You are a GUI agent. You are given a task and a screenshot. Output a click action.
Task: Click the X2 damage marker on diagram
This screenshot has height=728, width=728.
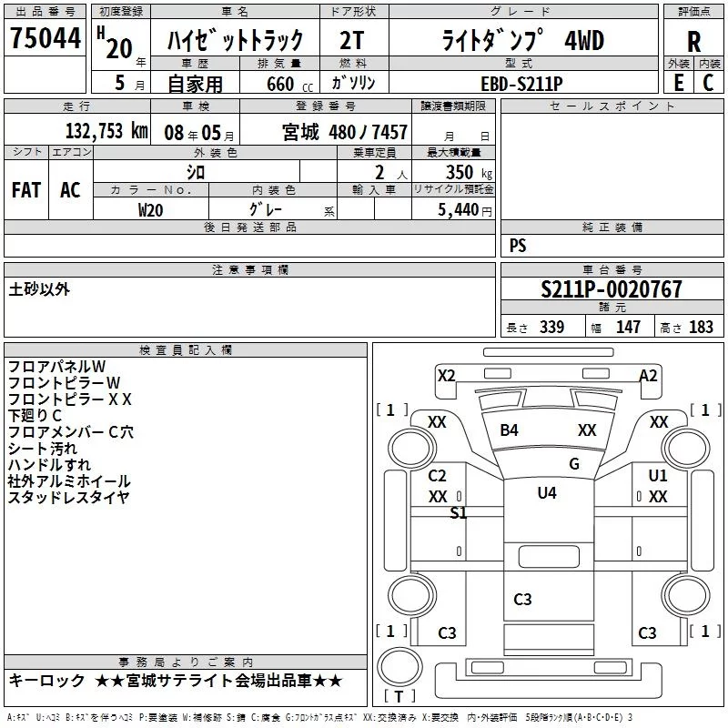[x=446, y=376]
